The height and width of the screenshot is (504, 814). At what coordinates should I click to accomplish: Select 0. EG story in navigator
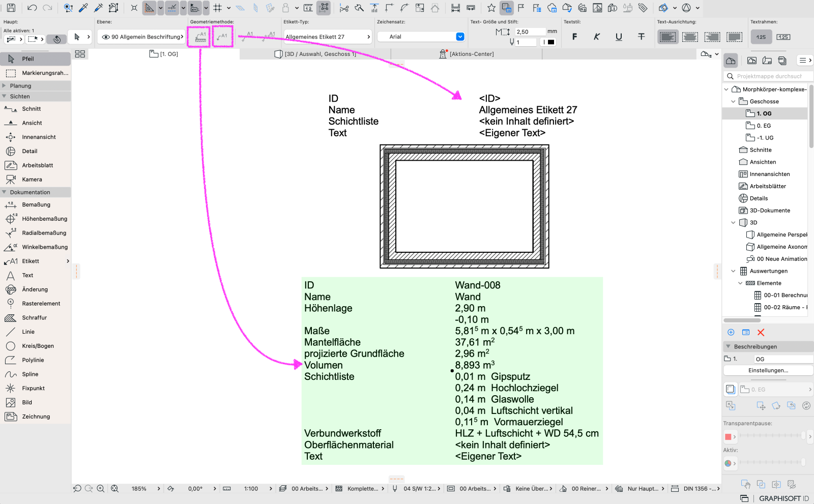[x=764, y=126]
